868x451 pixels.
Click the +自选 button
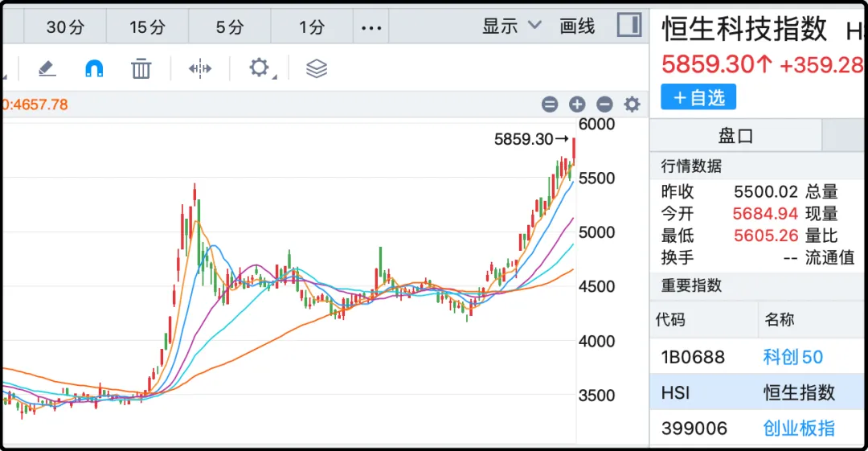[x=698, y=97]
